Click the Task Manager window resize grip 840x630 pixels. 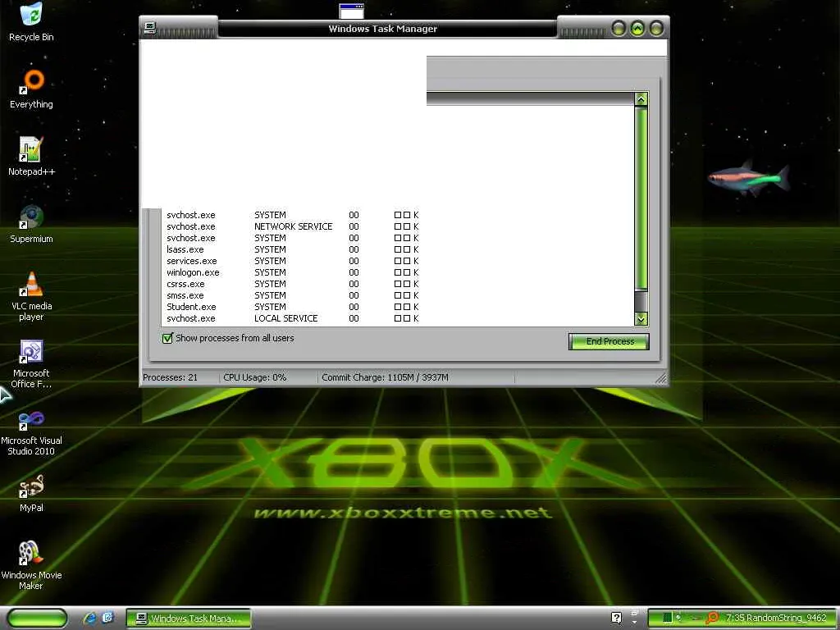pos(662,379)
